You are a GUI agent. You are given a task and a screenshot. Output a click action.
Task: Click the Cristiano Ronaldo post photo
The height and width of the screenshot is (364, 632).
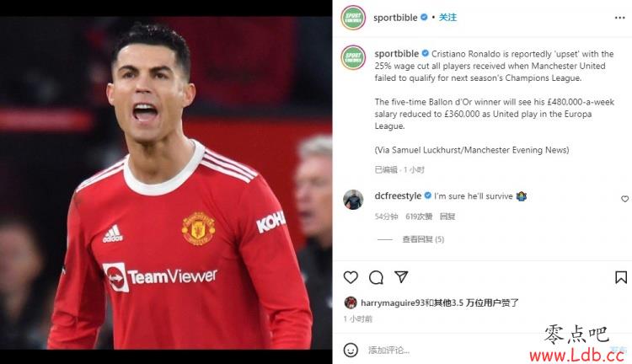pos(166,183)
